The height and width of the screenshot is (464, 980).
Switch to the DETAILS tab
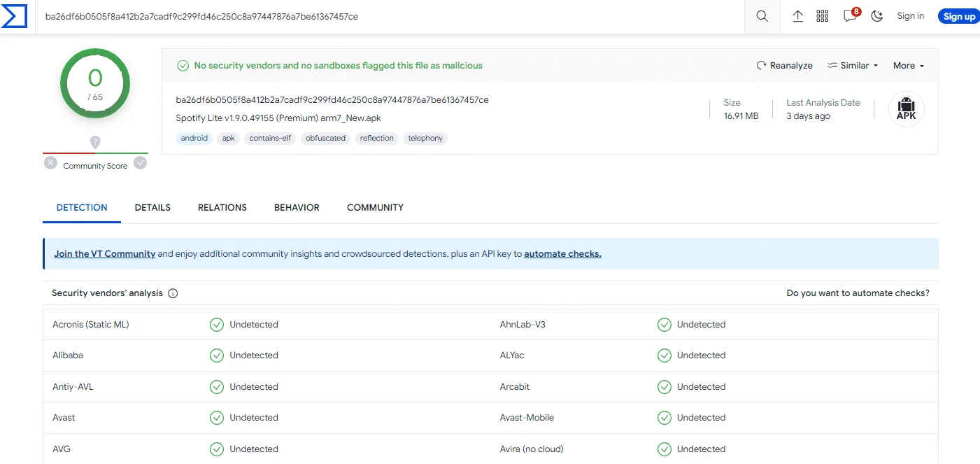click(x=152, y=208)
